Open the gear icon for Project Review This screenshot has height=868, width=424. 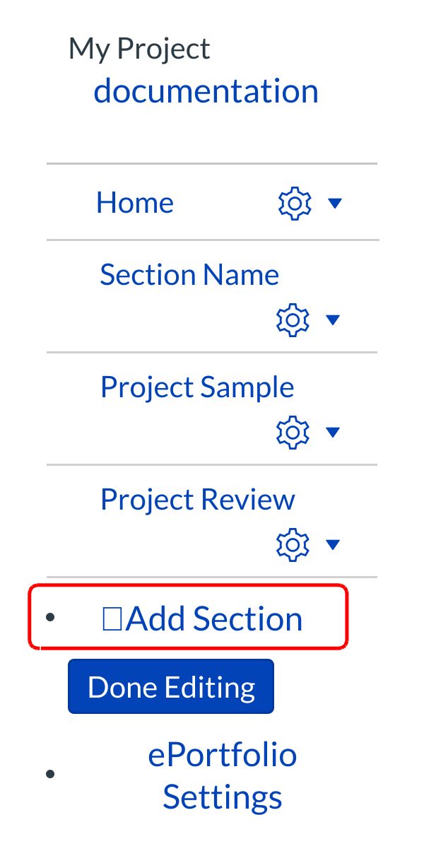293,544
